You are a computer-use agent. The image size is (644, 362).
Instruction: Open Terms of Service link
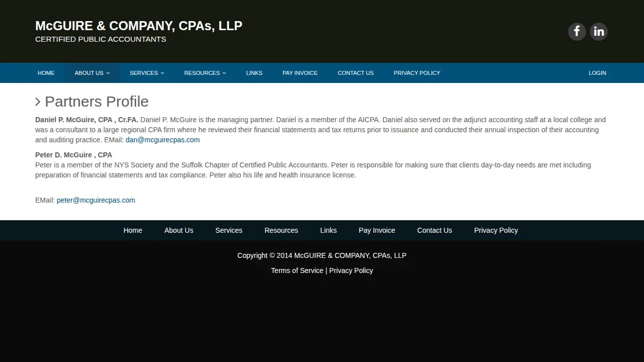297,270
